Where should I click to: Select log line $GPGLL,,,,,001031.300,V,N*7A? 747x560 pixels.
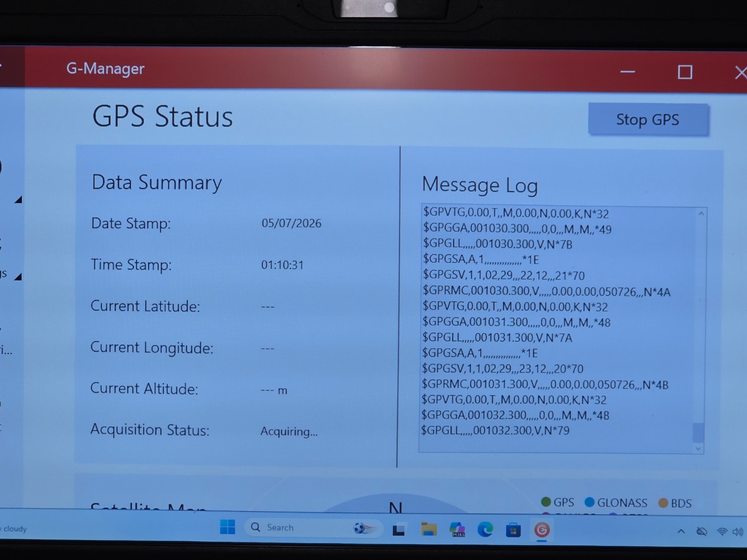(x=497, y=337)
